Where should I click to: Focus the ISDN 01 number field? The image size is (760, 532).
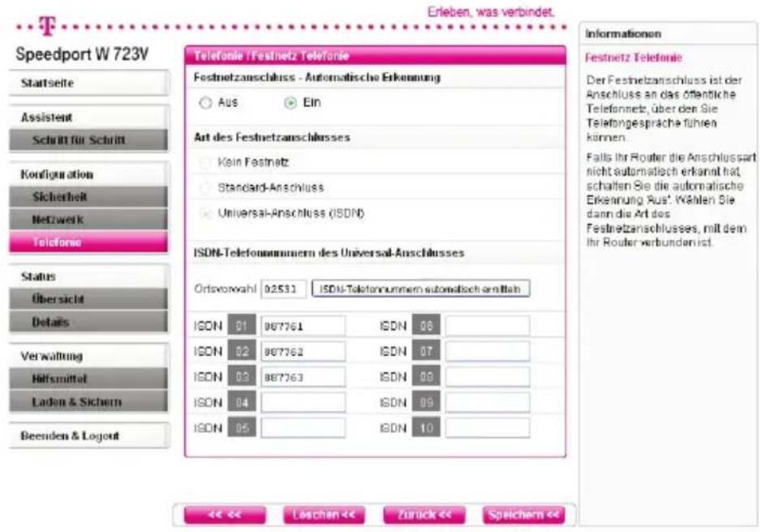(303, 326)
